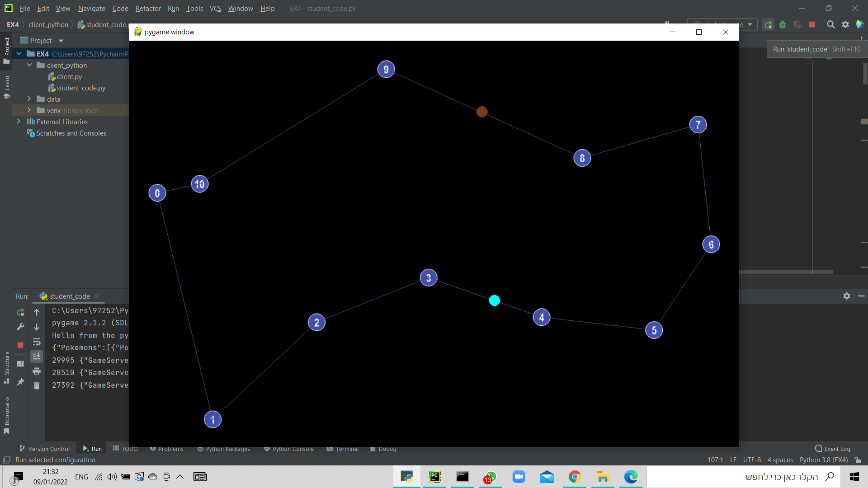Open the TODO tool window
Screen dimensions: 868x488
(125, 449)
